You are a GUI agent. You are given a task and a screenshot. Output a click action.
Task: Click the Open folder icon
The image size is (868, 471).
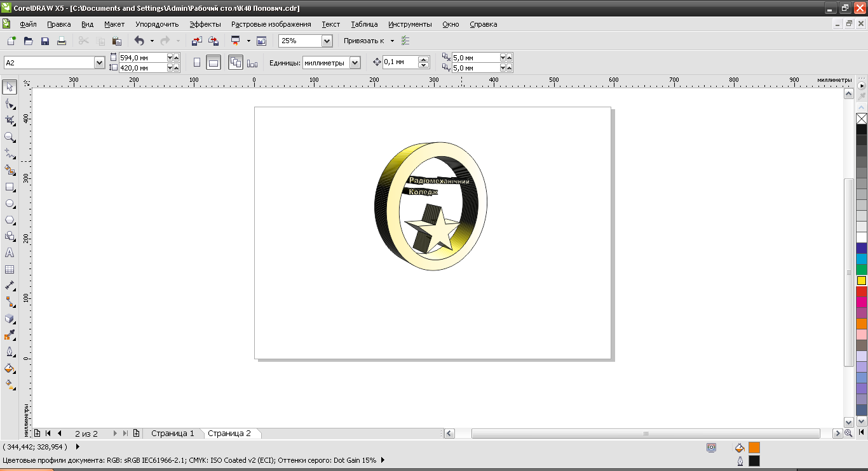(x=28, y=41)
